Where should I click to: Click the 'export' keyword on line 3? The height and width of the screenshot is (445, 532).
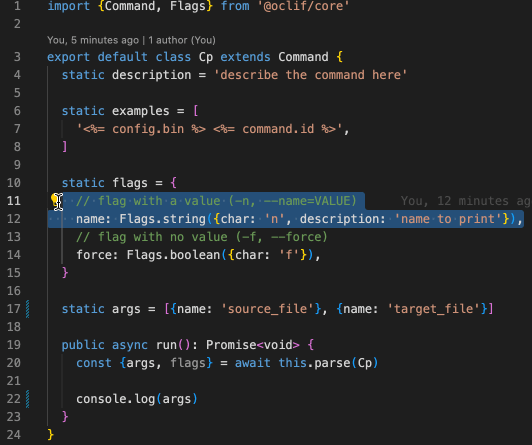point(69,57)
